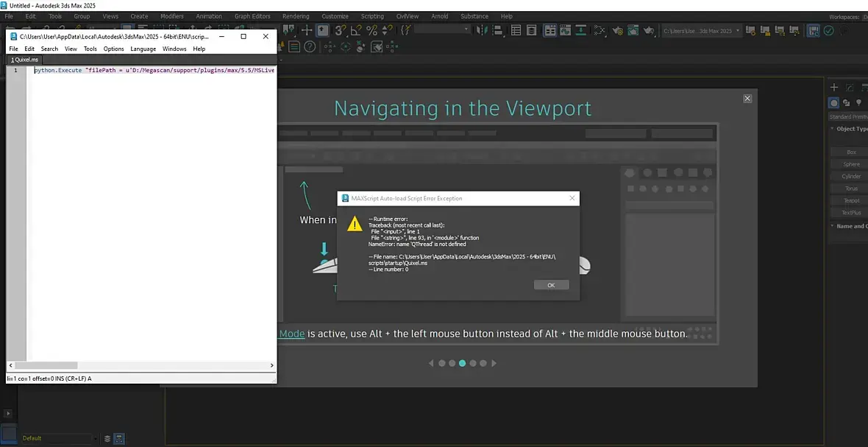Click the Cylinder primitive button
The image size is (868, 447).
tap(851, 176)
